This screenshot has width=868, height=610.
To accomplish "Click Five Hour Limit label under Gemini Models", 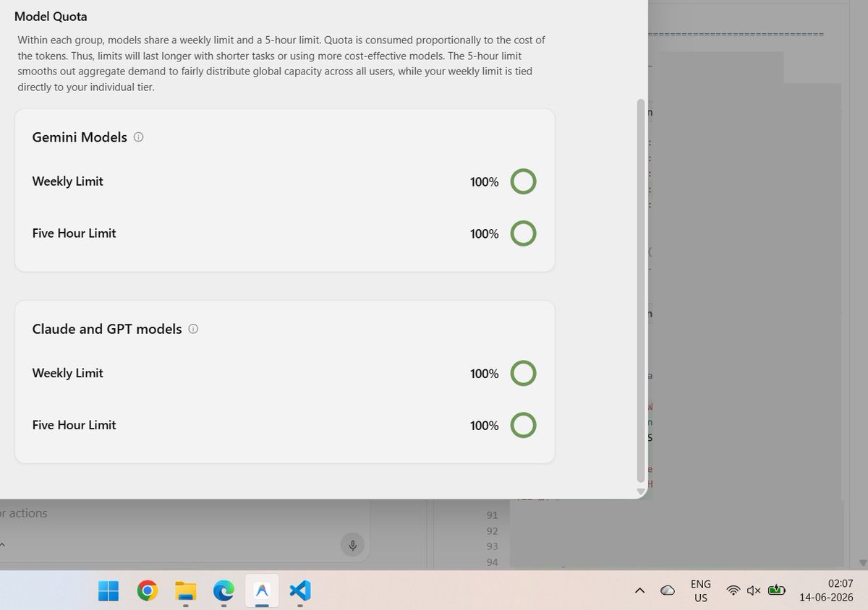I will 74,233.
